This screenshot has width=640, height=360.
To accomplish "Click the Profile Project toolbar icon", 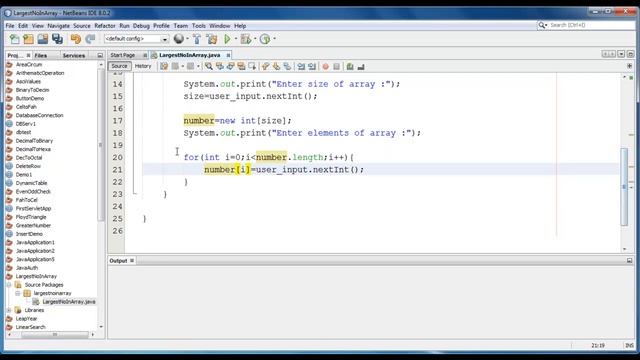I will 265,39.
